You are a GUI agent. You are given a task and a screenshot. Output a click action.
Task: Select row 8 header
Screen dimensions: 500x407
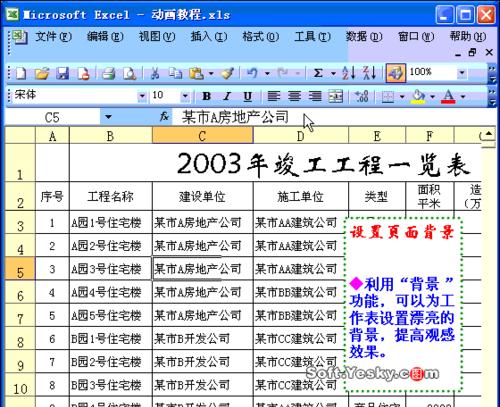(20, 338)
